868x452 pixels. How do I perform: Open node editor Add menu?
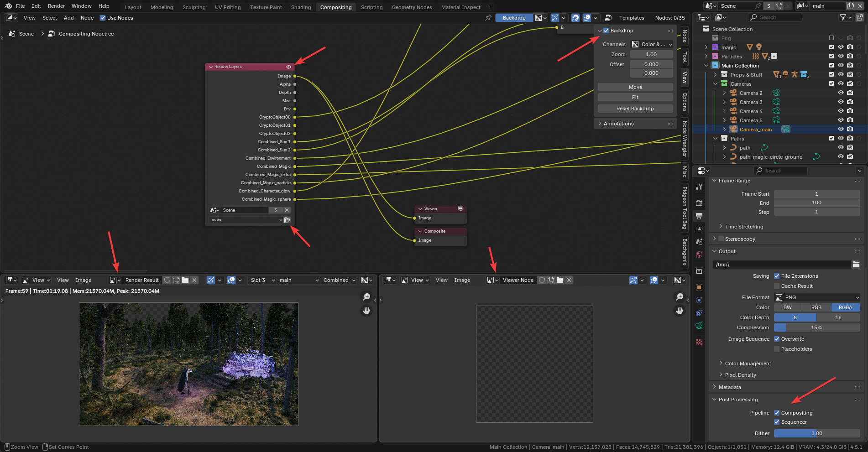[x=68, y=18]
